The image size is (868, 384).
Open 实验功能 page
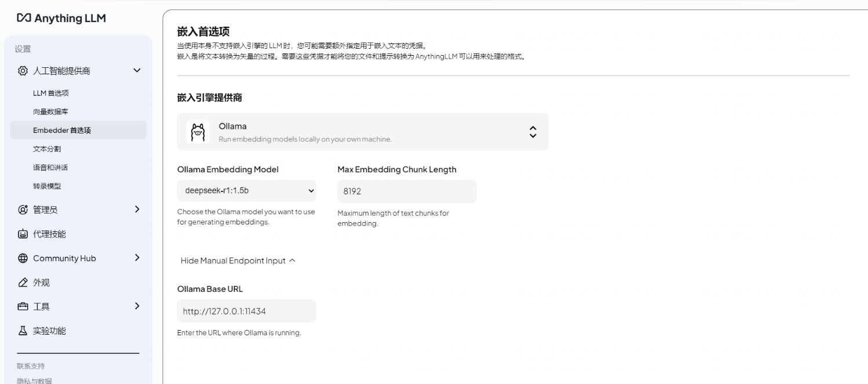click(49, 331)
